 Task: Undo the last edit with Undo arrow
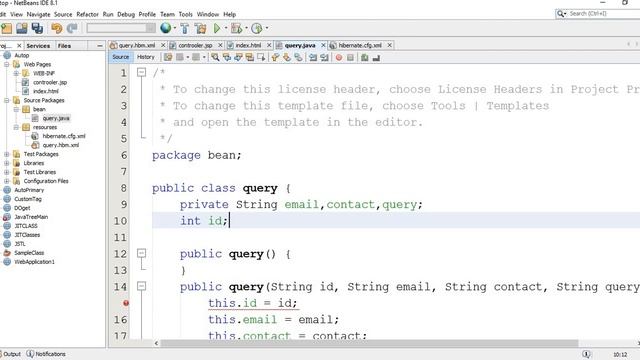click(56, 28)
